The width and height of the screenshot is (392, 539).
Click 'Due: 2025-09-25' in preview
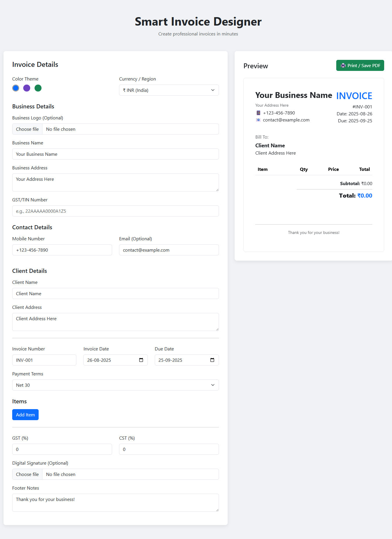click(355, 121)
